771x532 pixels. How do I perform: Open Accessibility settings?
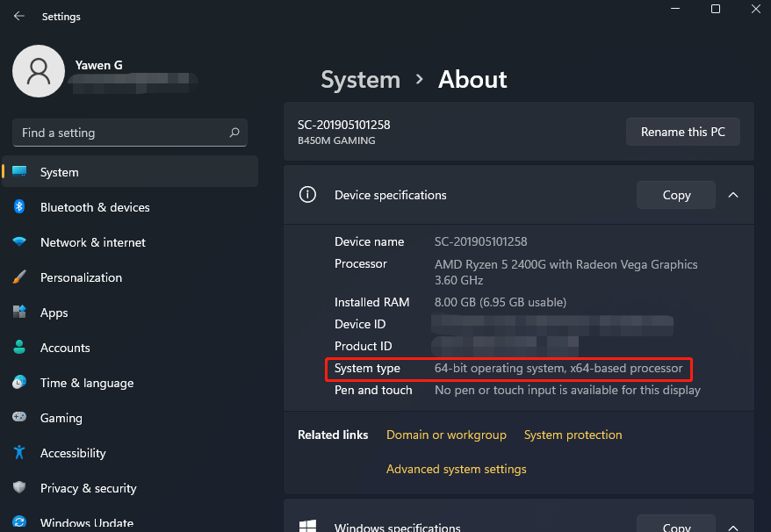130,453
